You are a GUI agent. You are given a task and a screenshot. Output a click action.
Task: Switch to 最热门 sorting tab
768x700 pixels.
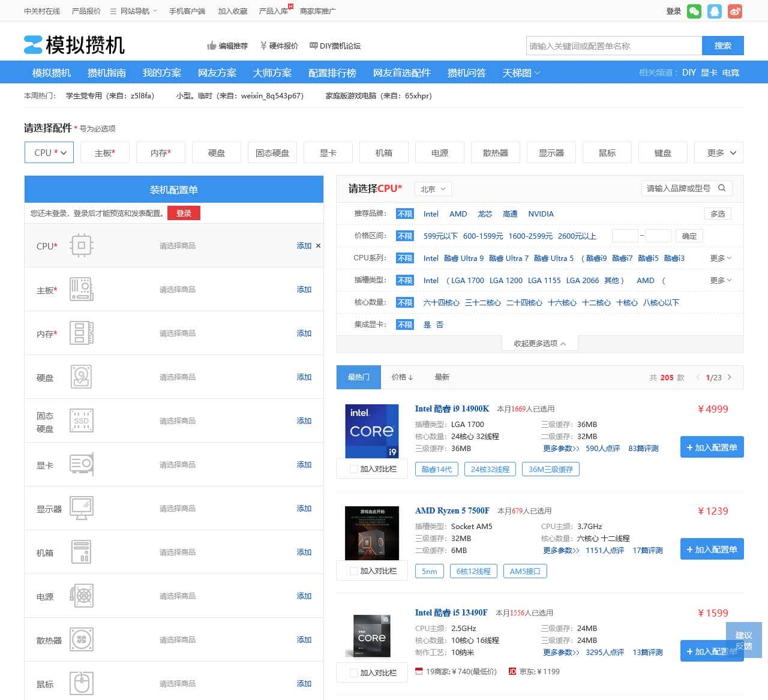click(358, 377)
